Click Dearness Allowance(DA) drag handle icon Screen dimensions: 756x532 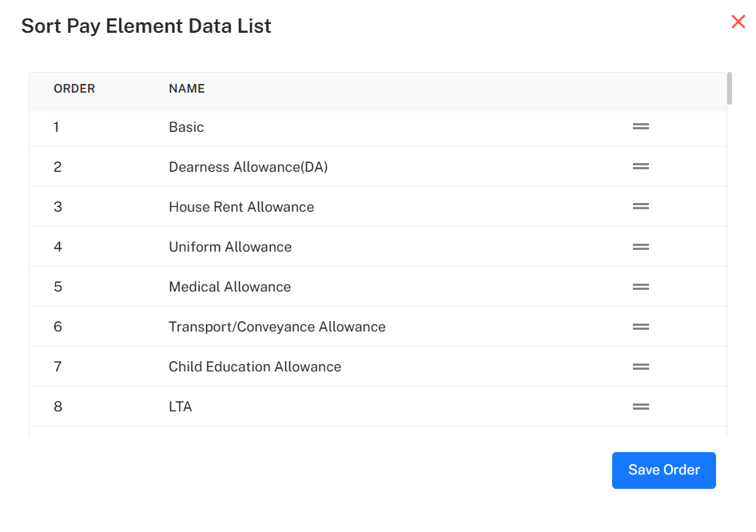point(640,166)
